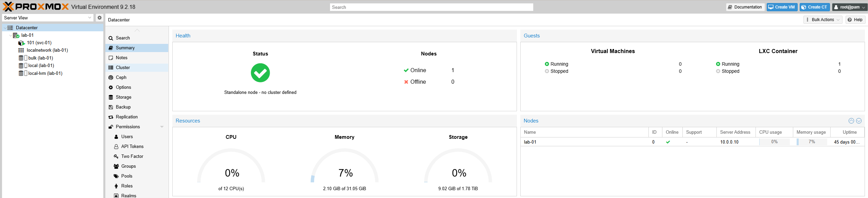Click the Create CT button

[815, 7]
